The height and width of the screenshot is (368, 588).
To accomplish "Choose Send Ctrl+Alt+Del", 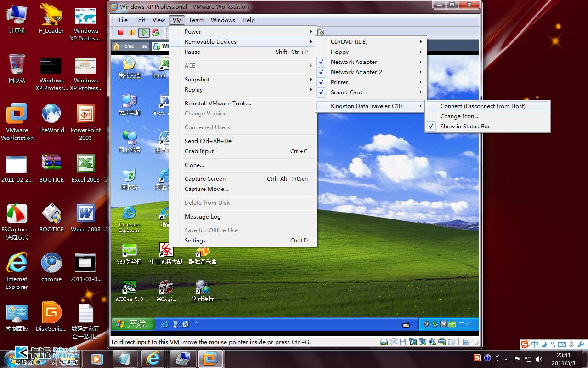I will [x=243, y=141].
